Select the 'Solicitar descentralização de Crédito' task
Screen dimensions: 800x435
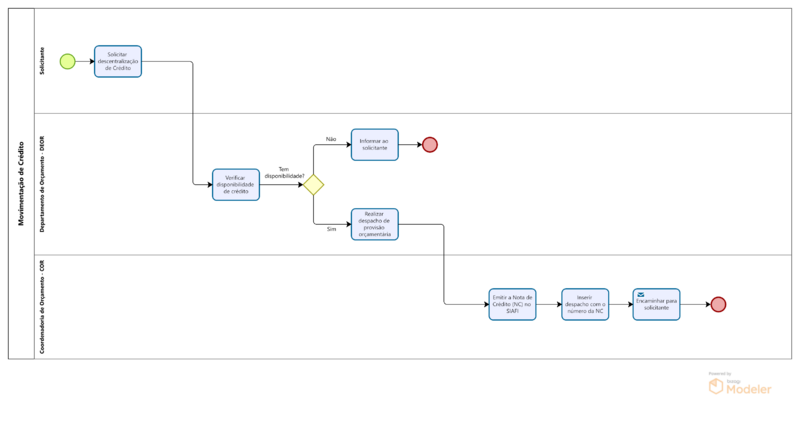pyautogui.click(x=118, y=61)
